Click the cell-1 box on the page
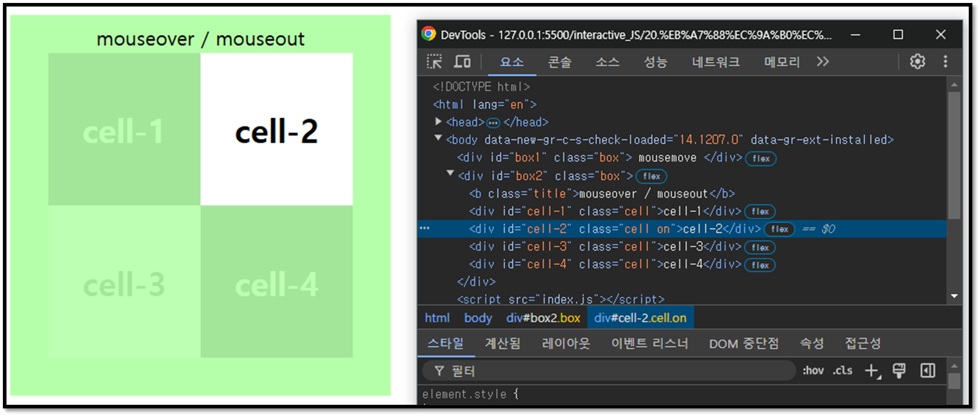The width and height of the screenshot is (980, 416). [124, 129]
